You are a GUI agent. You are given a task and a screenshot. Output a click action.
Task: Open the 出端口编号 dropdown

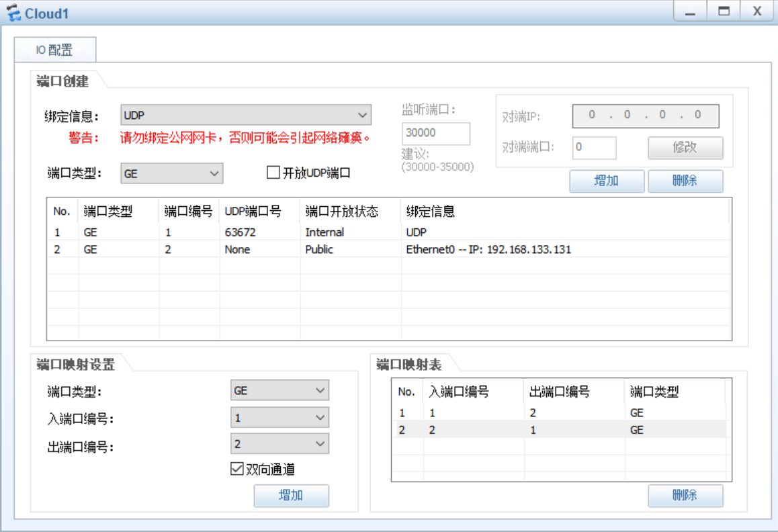279,444
